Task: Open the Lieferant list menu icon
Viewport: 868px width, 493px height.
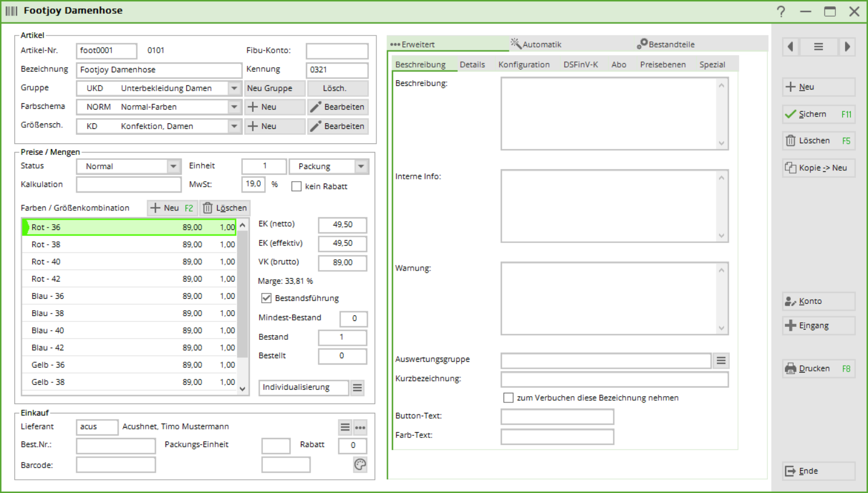Action: click(x=345, y=427)
